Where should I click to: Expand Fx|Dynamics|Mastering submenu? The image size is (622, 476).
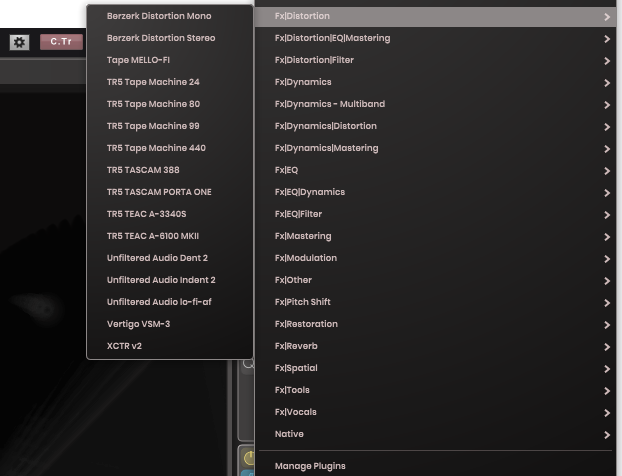pos(436,149)
